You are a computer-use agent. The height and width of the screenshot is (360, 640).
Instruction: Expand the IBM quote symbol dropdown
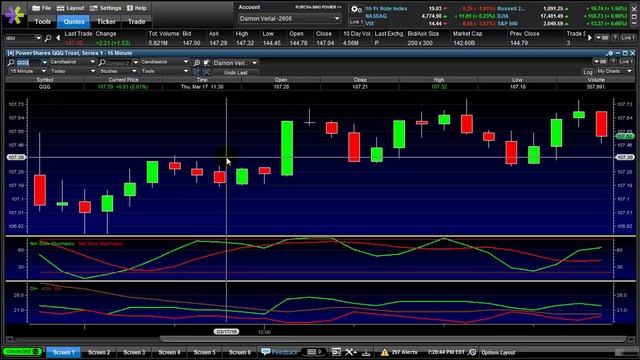click(x=38, y=38)
